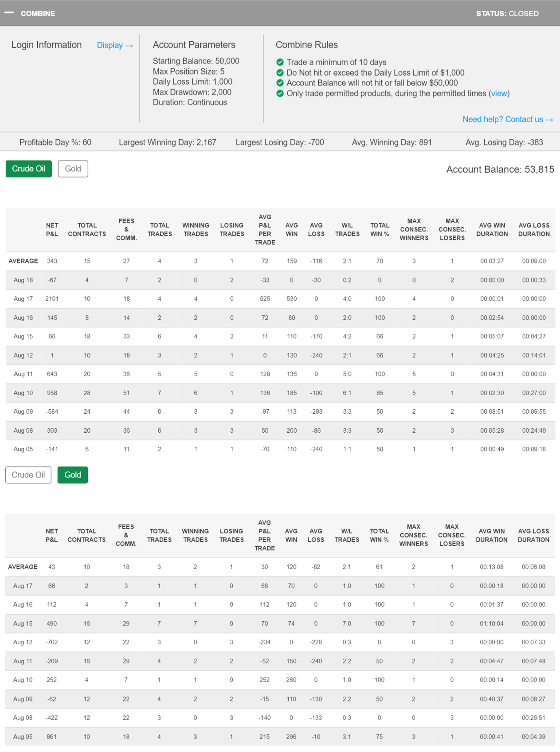The image size is (560, 752).
Task: Click TOTAL WIN % header in Crude Oil table
Action: click(x=380, y=230)
